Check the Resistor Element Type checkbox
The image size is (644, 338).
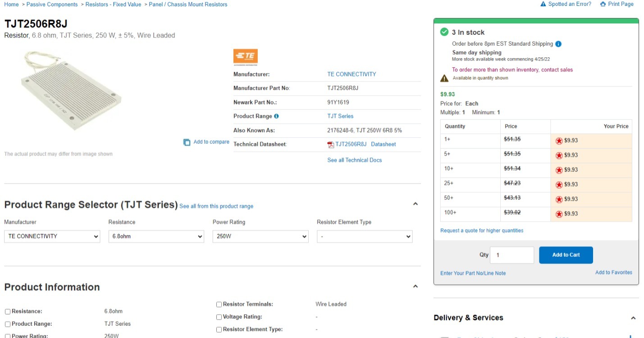(x=219, y=330)
